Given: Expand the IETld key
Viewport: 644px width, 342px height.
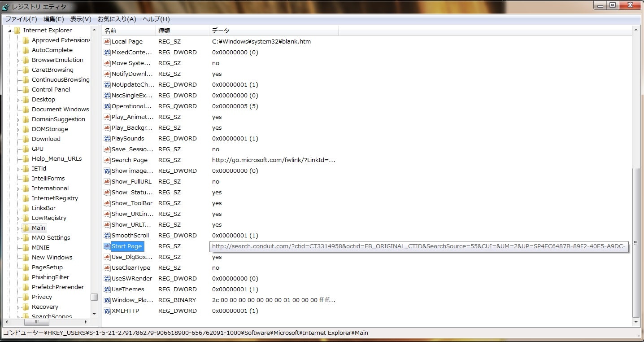Looking at the screenshot, I should pyautogui.click(x=18, y=169).
